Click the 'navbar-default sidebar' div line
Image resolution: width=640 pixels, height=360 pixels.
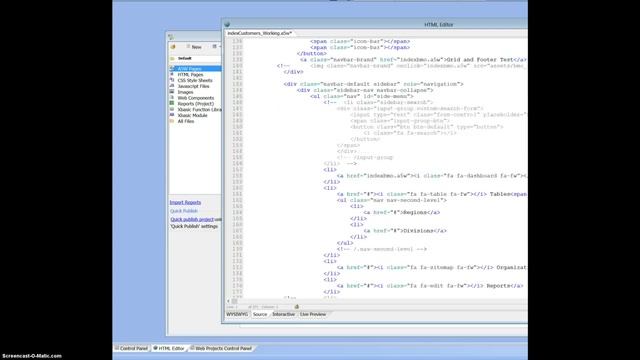(373, 84)
